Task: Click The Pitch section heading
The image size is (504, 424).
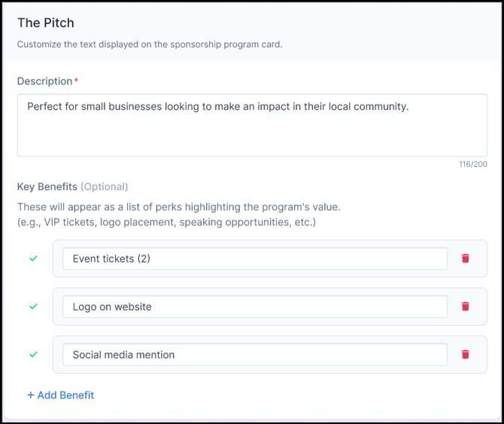Action: tap(46, 23)
